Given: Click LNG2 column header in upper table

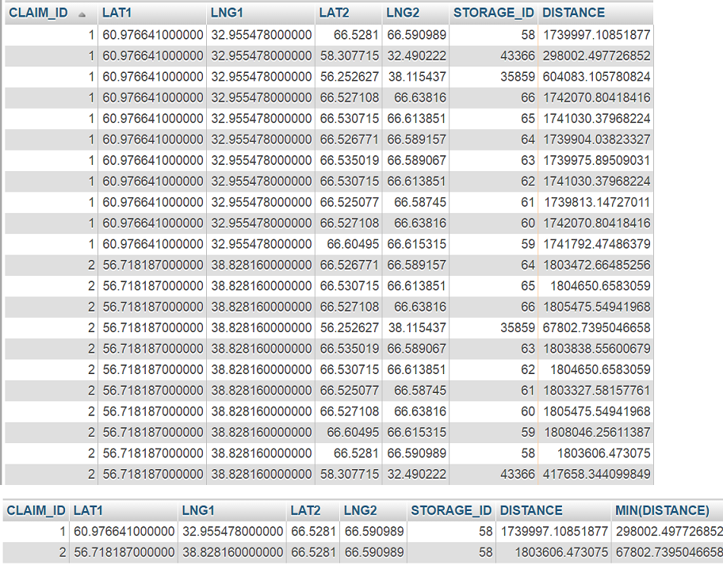Looking at the screenshot, I should pos(401,13).
